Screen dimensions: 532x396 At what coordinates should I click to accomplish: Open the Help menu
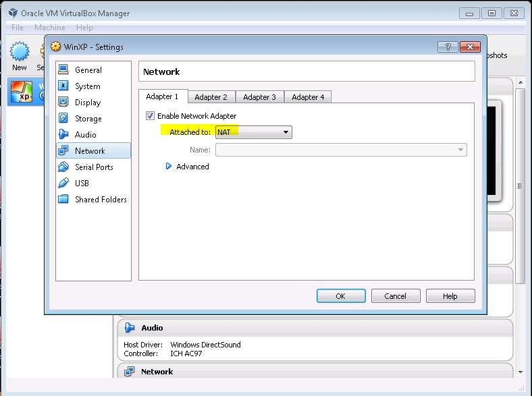pos(84,28)
